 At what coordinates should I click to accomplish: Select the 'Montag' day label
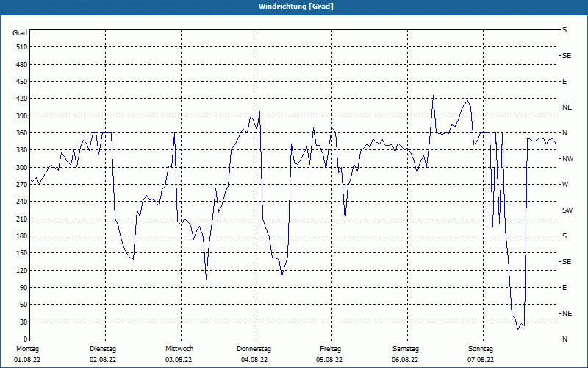click(27, 349)
